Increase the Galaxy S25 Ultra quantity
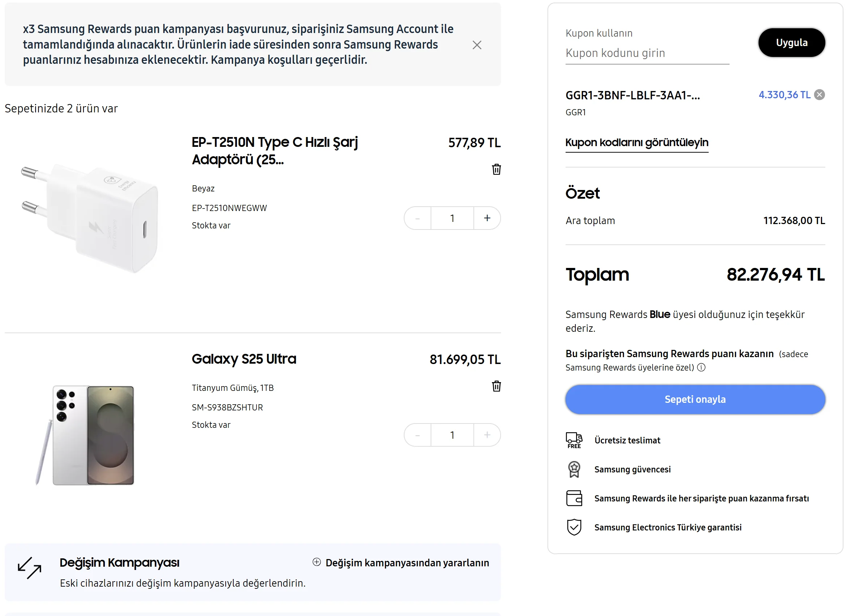 click(487, 435)
